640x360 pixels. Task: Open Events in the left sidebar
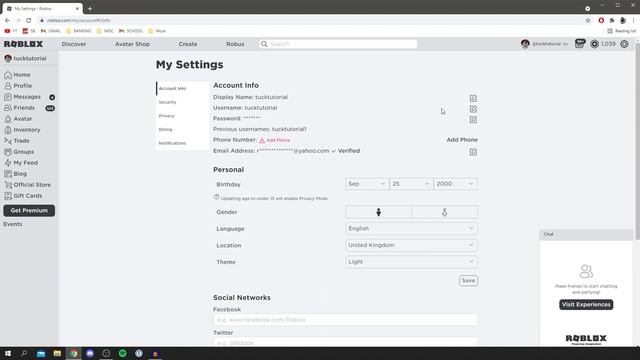pyautogui.click(x=13, y=224)
